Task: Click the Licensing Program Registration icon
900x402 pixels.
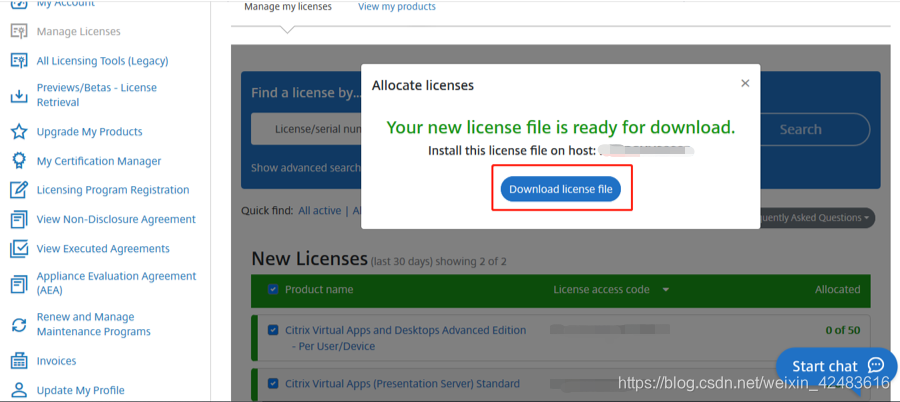Action: (x=18, y=190)
